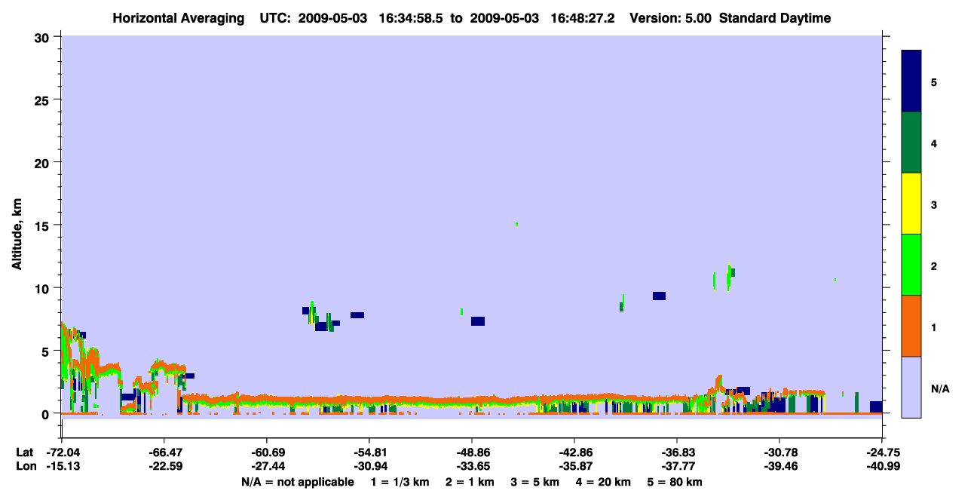Click the '5 = 80 km' footer key
The image size is (980, 503).
[675, 482]
